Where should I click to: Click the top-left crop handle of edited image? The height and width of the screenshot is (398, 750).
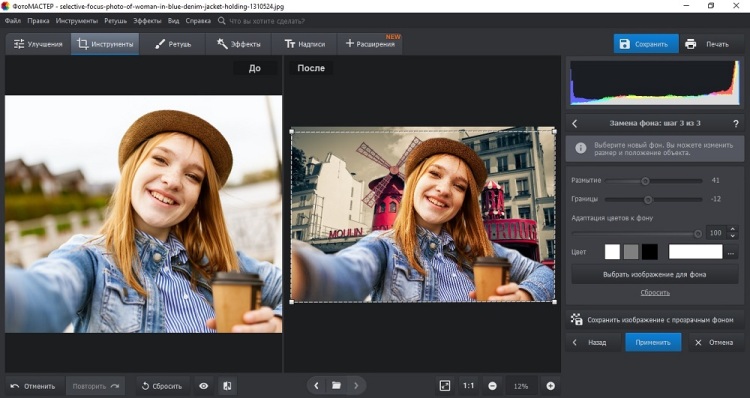pos(292,131)
